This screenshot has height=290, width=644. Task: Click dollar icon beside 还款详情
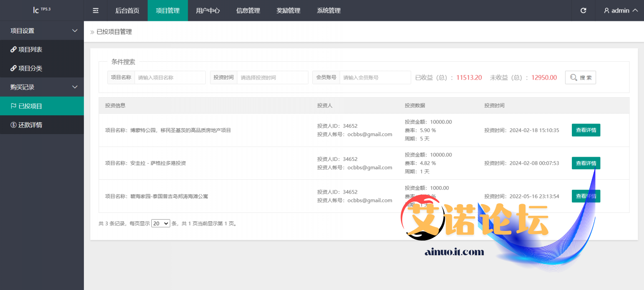13,125
